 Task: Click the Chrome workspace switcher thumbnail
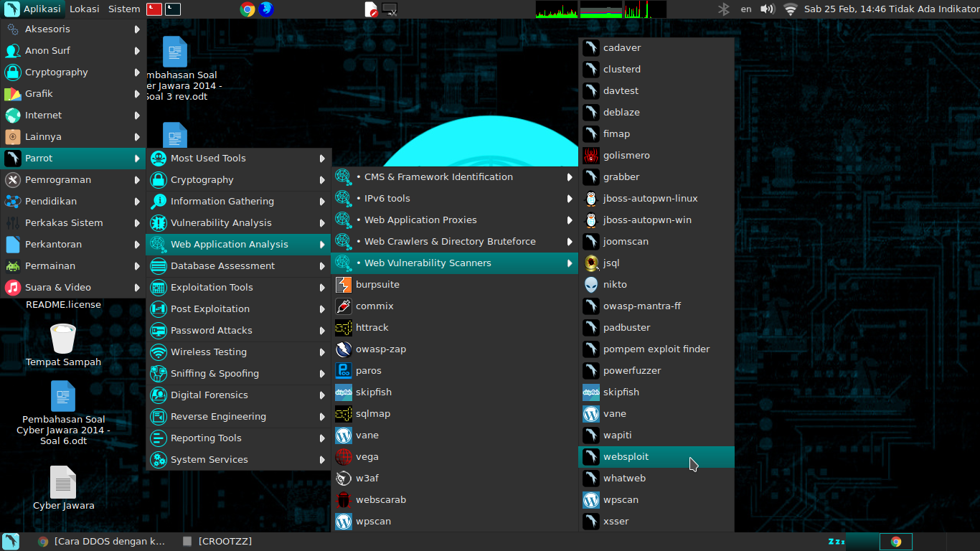coord(895,542)
